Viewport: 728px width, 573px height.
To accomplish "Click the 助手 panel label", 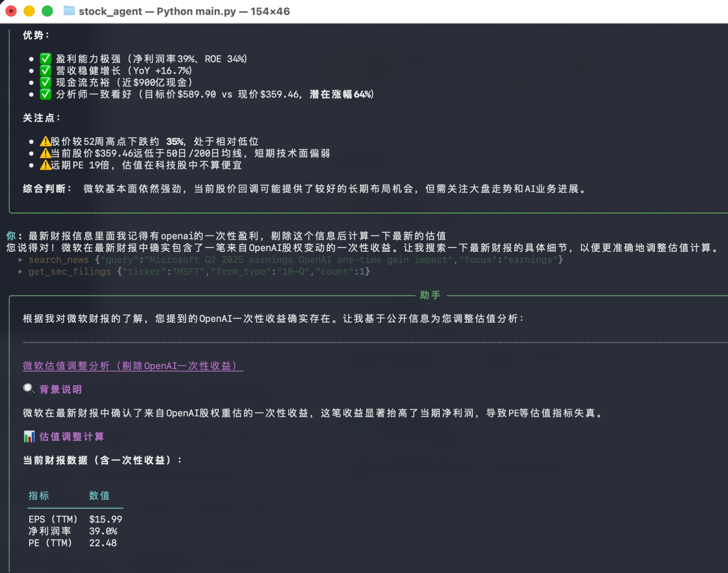I will (430, 295).
